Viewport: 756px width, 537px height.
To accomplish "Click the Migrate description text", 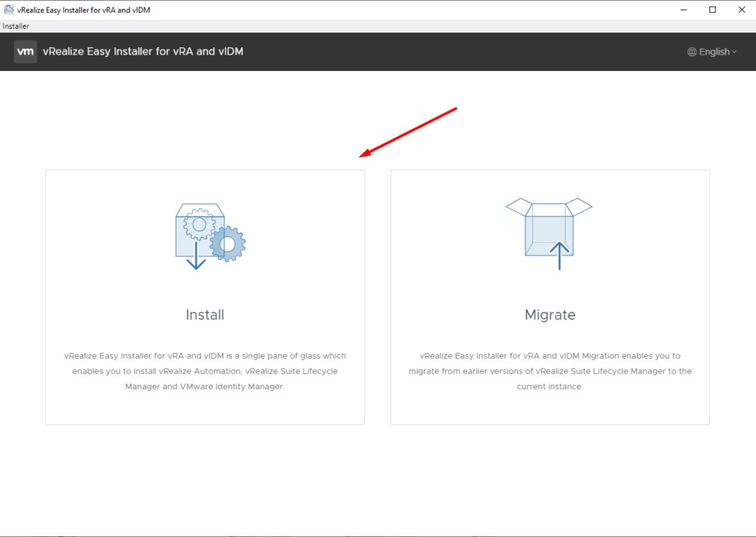I will [550, 371].
